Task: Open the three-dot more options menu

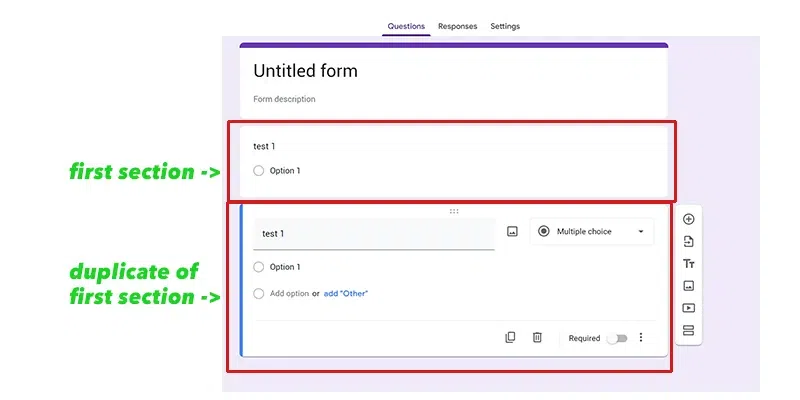Action: 641,338
